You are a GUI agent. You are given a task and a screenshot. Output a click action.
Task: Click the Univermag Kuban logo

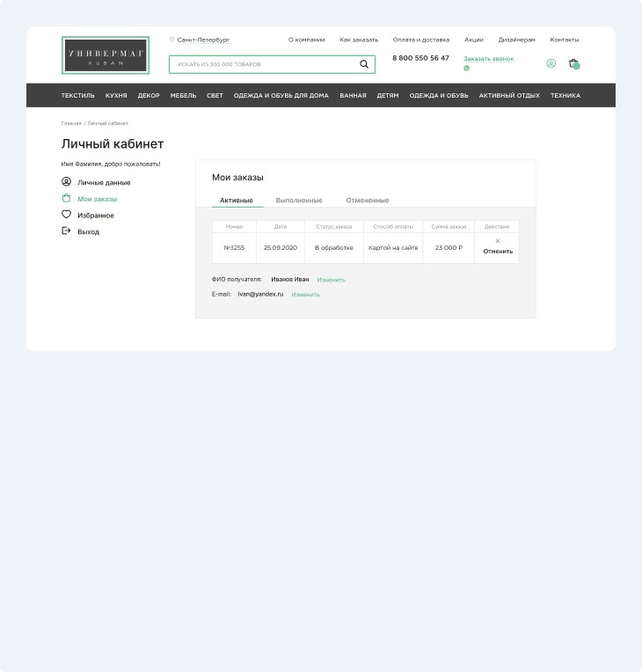coord(106,55)
